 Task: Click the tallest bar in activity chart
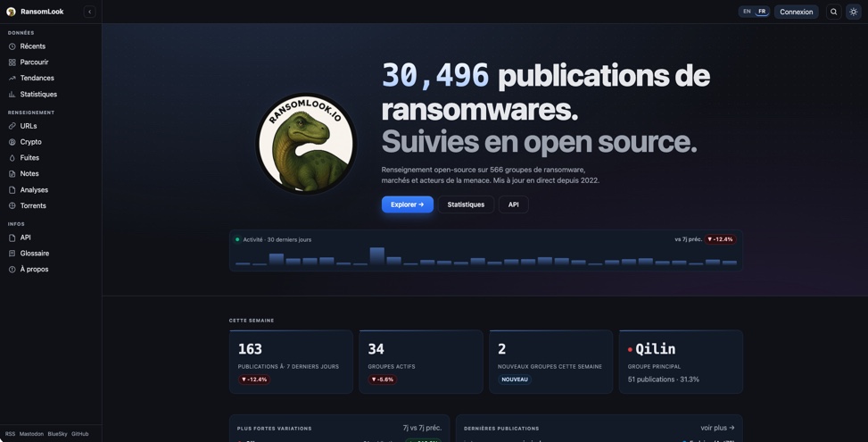click(x=376, y=256)
